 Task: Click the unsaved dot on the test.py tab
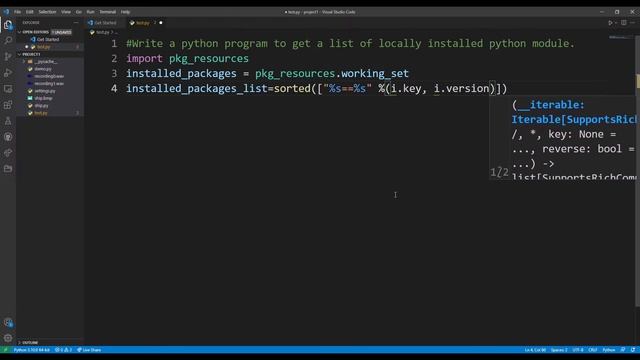161,23
